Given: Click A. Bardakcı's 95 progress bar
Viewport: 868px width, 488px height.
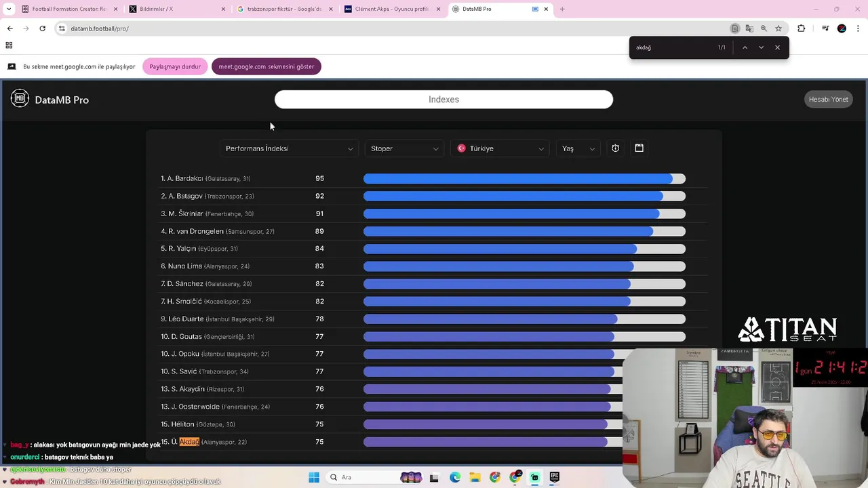Looking at the screenshot, I should pyautogui.click(x=524, y=178).
